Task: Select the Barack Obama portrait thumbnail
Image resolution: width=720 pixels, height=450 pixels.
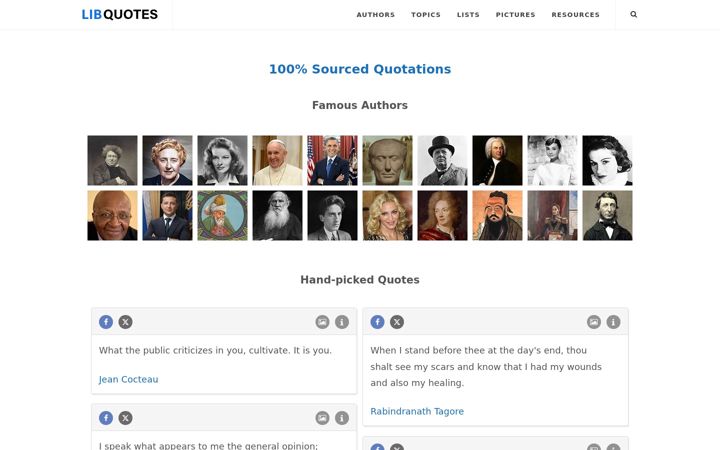Action: point(332,160)
